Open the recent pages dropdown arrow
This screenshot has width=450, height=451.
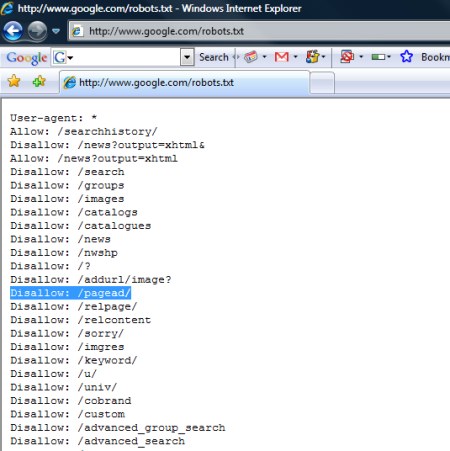point(56,31)
